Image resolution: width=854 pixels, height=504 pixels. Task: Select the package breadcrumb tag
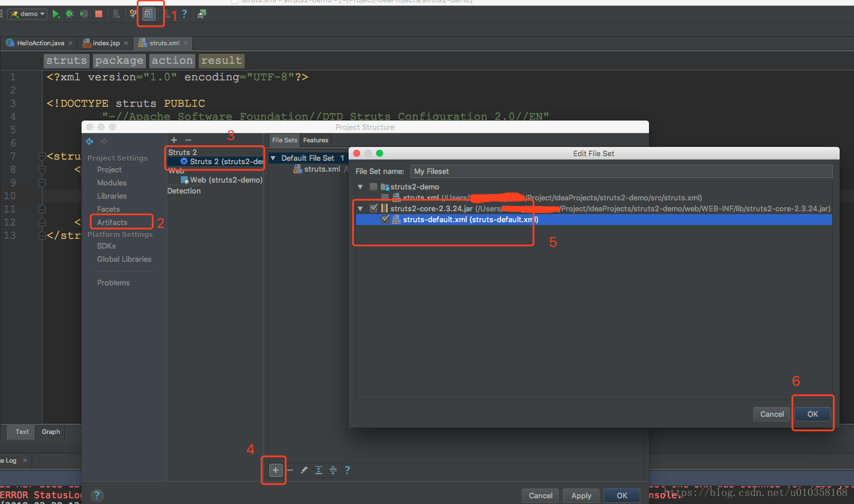click(119, 61)
